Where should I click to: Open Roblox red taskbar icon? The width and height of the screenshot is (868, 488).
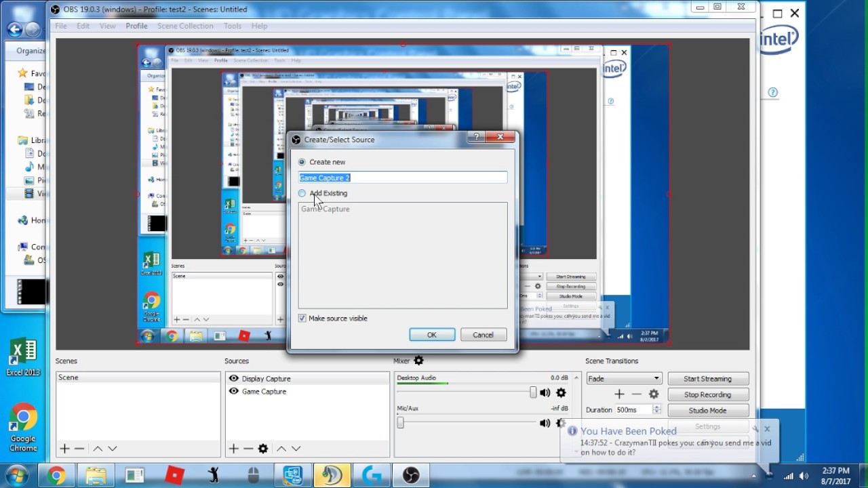coord(175,475)
